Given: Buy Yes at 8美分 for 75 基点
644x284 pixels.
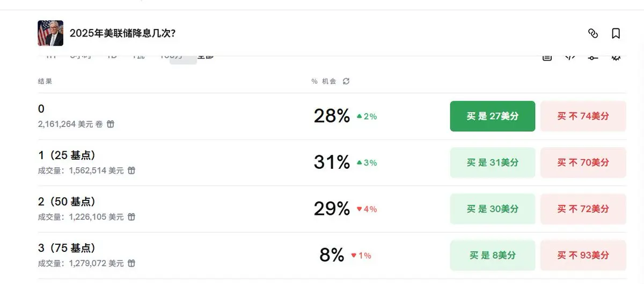Looking at the screenshot, I should point(493,256).
